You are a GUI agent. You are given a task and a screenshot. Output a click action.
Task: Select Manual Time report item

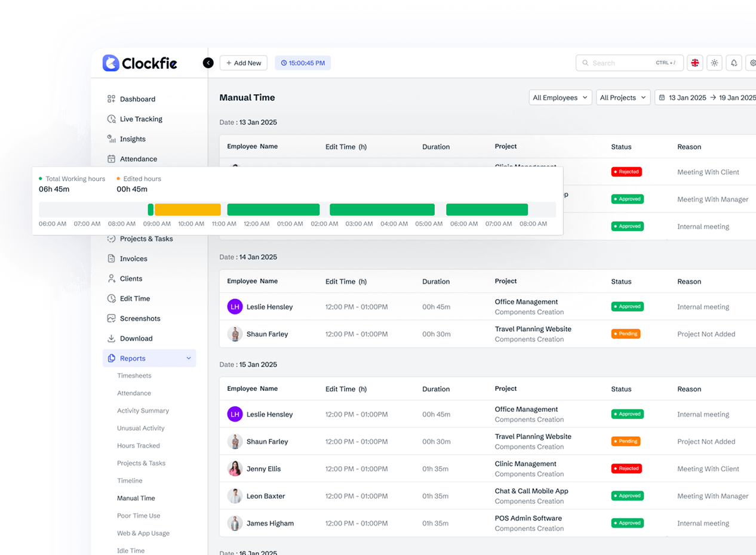pos(136,498)
